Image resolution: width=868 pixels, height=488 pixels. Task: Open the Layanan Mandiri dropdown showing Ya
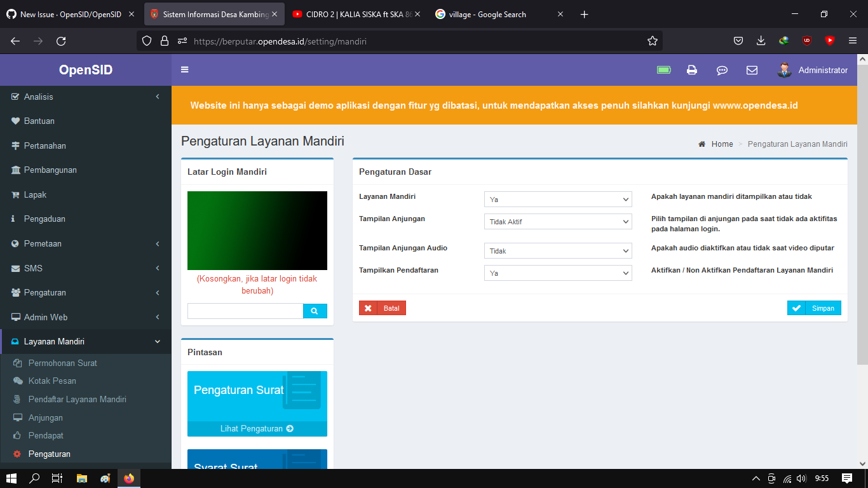pyautogui.click(x=557, y=199)
